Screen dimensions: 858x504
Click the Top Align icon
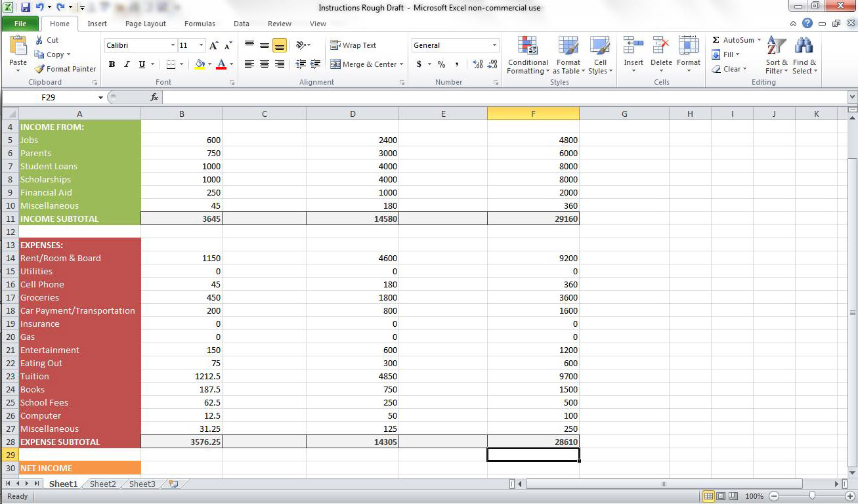(249, 45)
